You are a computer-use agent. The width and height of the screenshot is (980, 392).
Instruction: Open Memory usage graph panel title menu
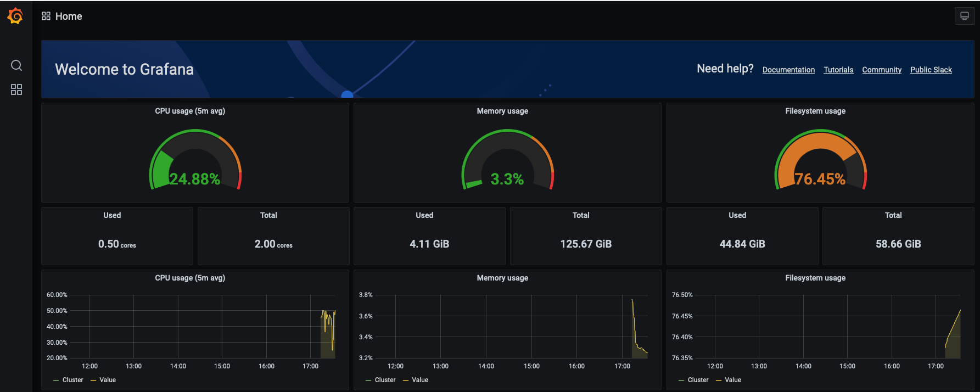coord(502,278)
